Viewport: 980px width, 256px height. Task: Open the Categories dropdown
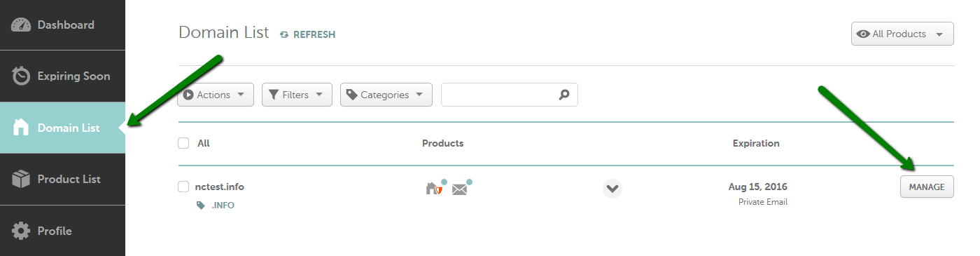tap(386, 95)
